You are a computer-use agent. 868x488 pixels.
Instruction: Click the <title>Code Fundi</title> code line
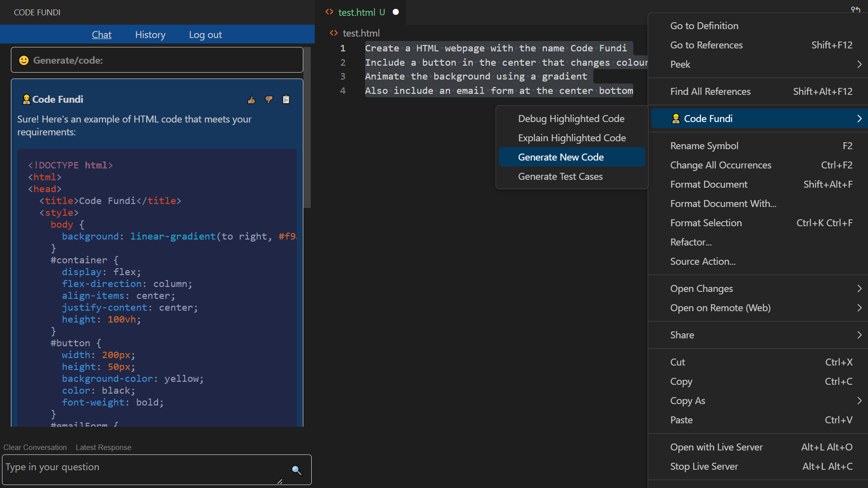(110, 201)
